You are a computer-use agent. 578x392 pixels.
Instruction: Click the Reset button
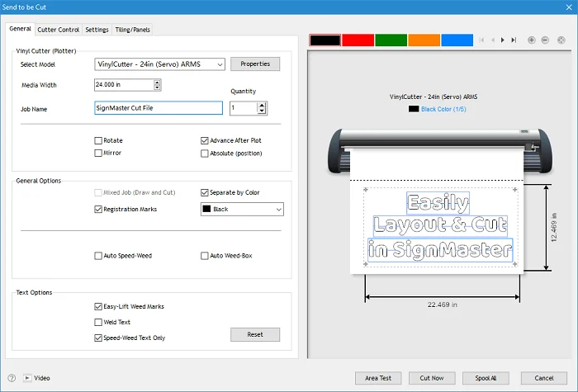coord(255,334)
